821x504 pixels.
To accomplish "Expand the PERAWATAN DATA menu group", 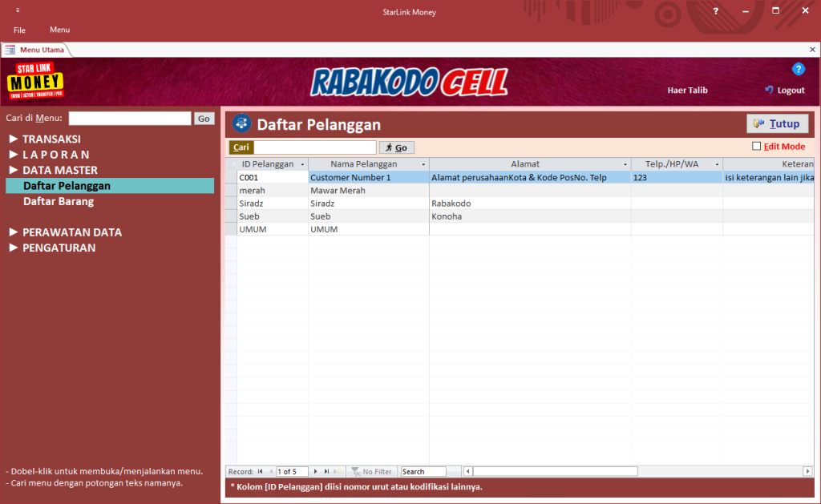I will (x=14, y=232).
